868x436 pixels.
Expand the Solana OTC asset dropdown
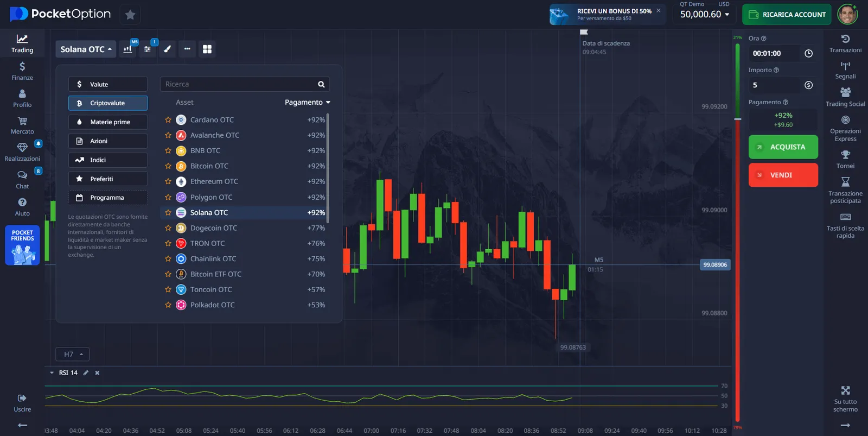86,49
